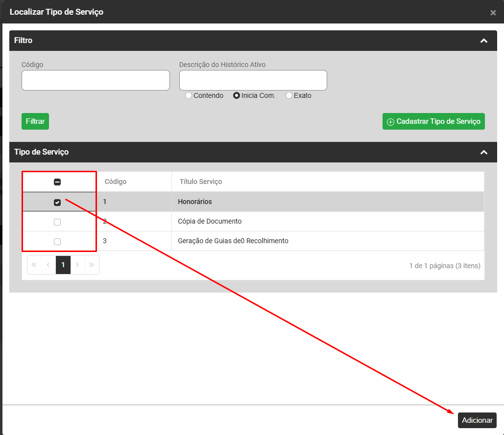Viewport: 504px width, 435px height.
Task: Click the next page arrow icon
Action: click(77, 265)
